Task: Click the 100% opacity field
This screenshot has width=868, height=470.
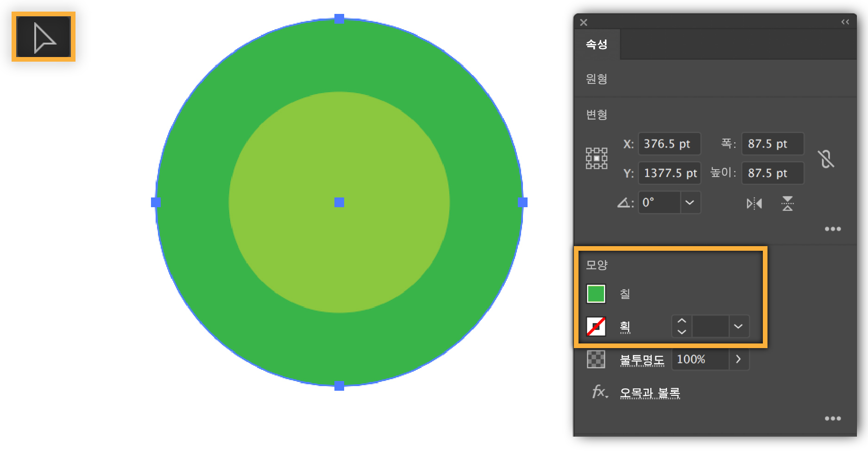Action: 700,359
